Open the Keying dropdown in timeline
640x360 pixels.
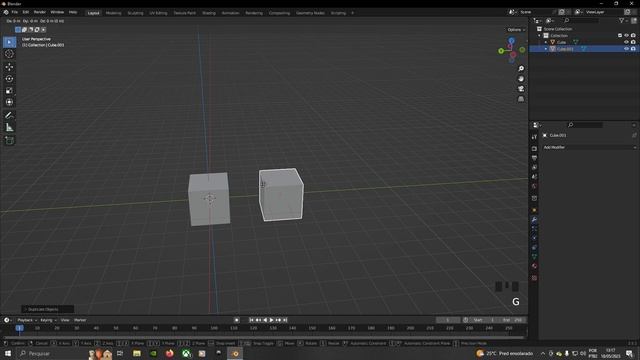(48, 320)
